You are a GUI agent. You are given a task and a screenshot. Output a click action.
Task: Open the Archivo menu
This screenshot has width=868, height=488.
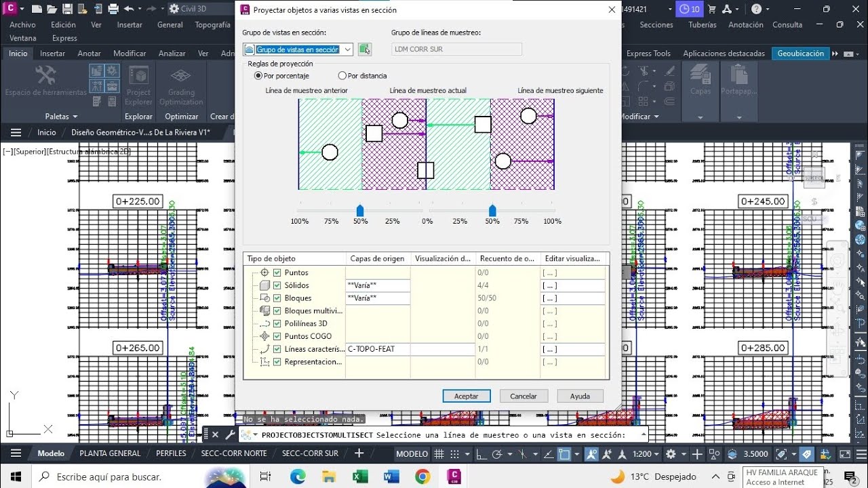tap(22, 24)
